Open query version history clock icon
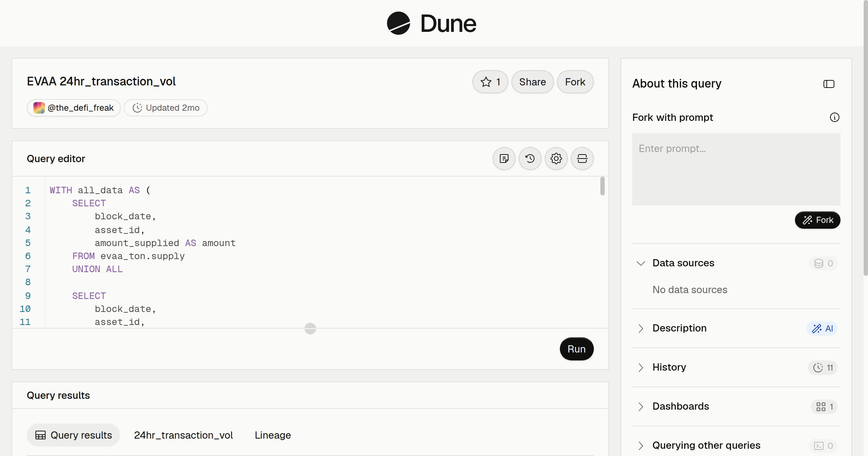The height and width of the screenshot is (456, 868). click(530, 159)
